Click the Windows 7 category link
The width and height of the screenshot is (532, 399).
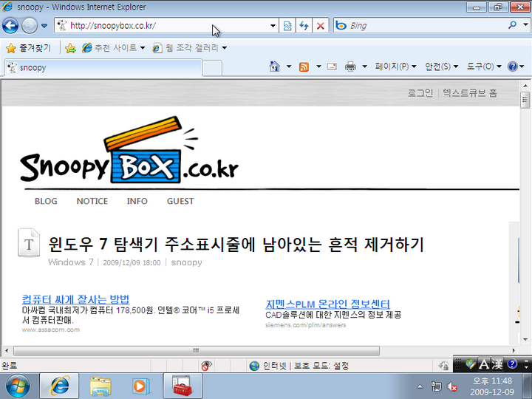click(x=71, y=262)
